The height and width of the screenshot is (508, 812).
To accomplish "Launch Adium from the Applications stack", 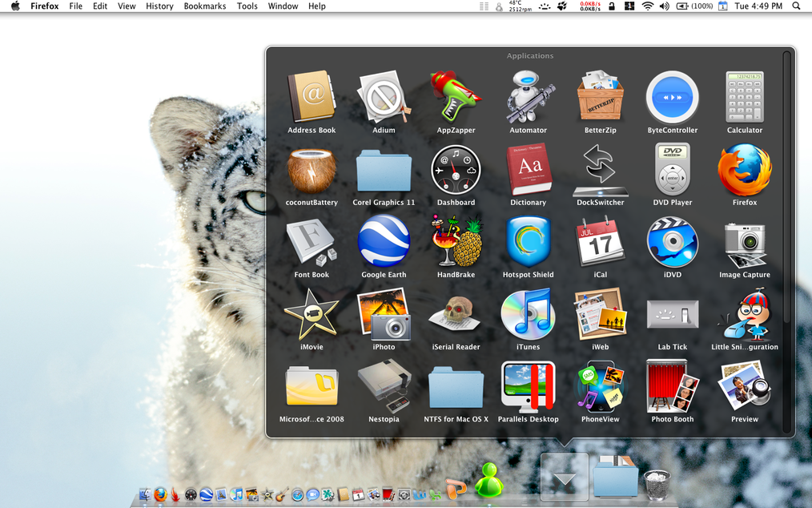I will tap(384, 97).
